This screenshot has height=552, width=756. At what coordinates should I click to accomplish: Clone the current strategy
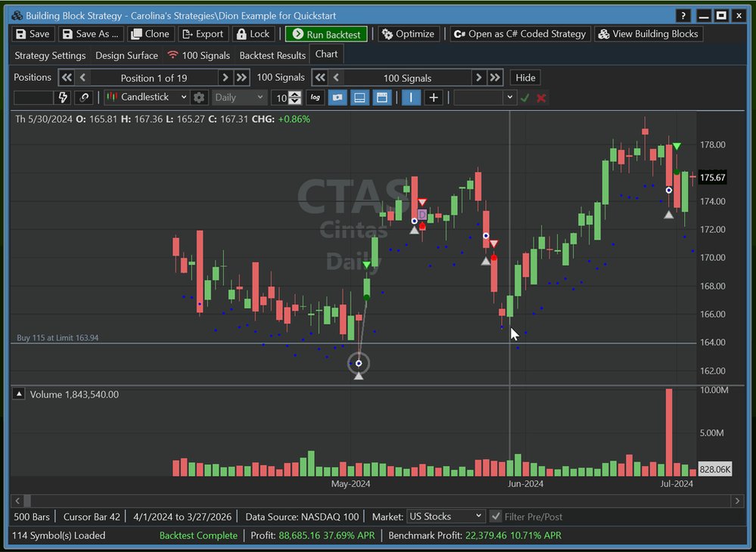(151, 34)
